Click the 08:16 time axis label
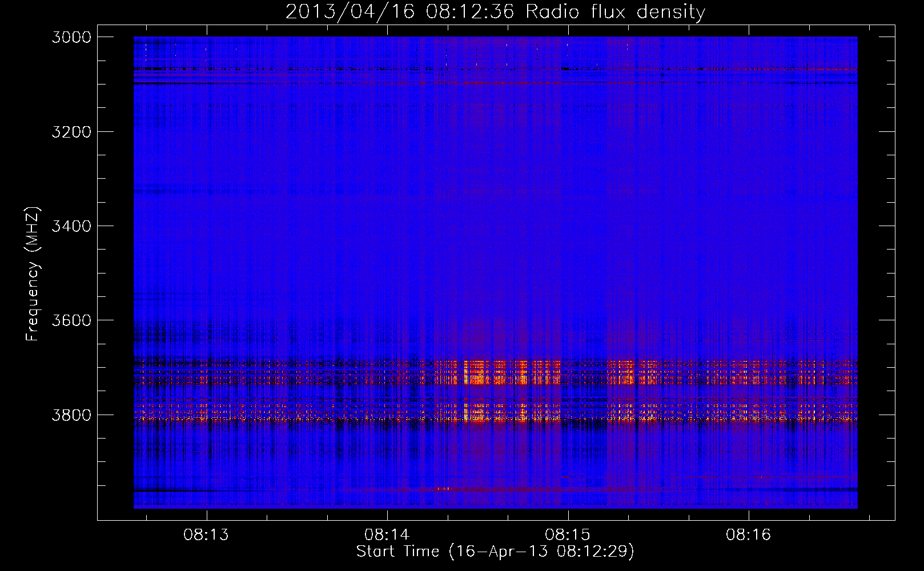Screen dimensions: 924x571 (x=748, y=535)
